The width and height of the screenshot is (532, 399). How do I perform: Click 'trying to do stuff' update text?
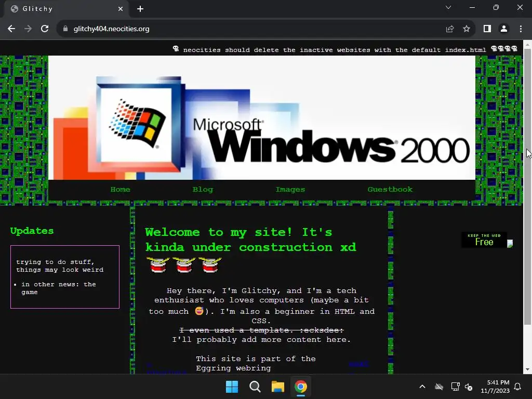coord(60,266)
